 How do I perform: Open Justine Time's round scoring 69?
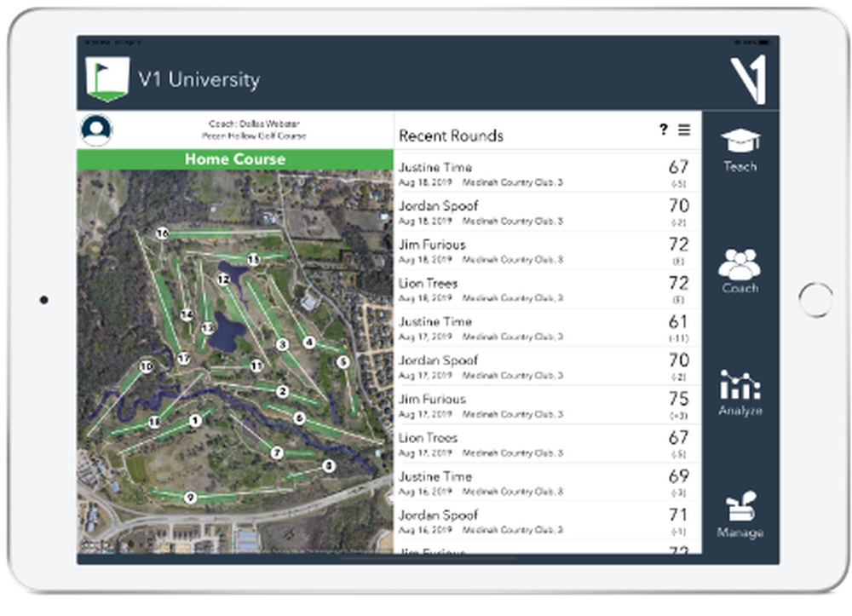pos(547,482)
